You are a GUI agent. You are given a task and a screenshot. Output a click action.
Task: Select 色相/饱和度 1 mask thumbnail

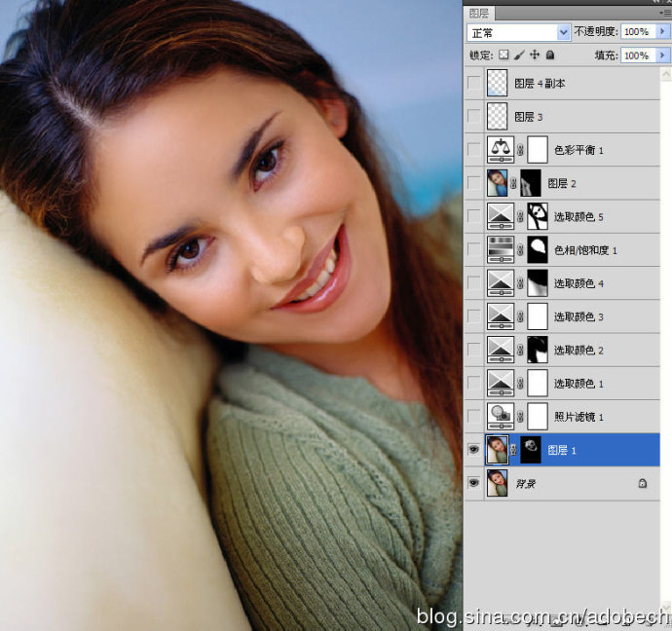(x=538, y=249)
